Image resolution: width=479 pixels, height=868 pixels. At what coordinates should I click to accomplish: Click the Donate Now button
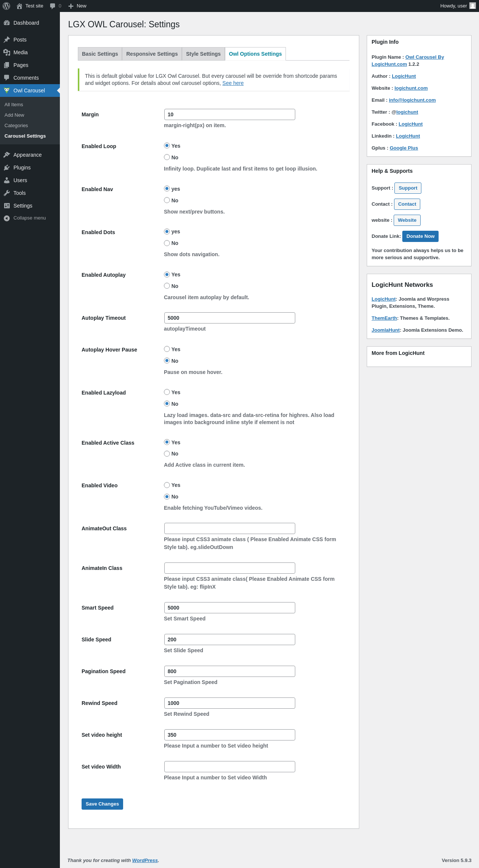[x=420, y=236]
